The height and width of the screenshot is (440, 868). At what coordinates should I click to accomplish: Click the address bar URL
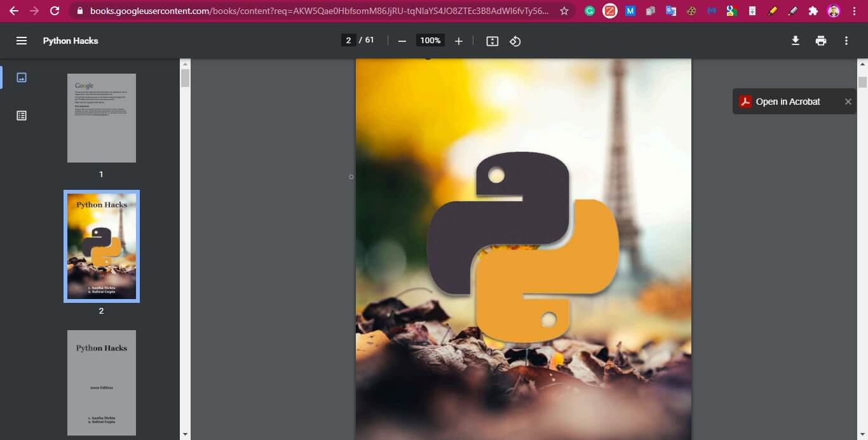[x=319, y=11]
